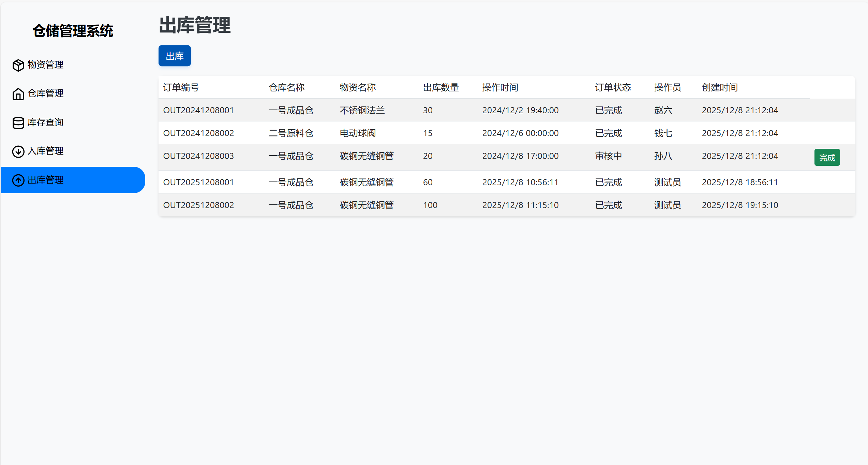Screen dimensions: 868x465
Task: Open the 物资管理 sidebar section
Action: (x=45, y=65)
